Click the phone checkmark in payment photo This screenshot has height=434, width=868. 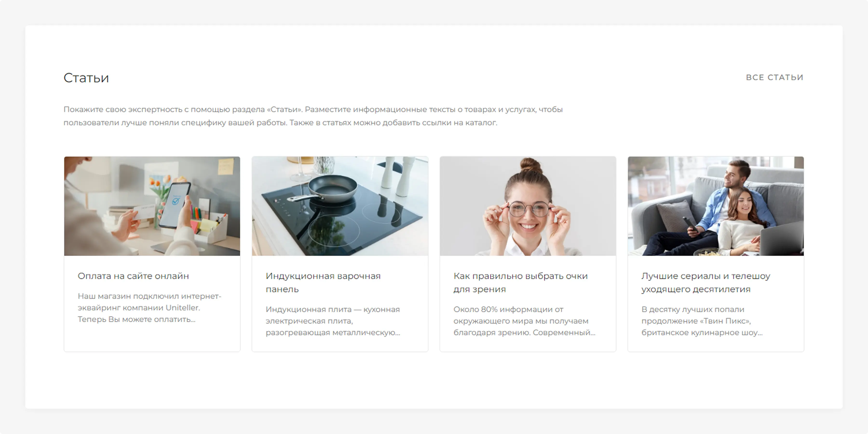(x=176, y=202)
